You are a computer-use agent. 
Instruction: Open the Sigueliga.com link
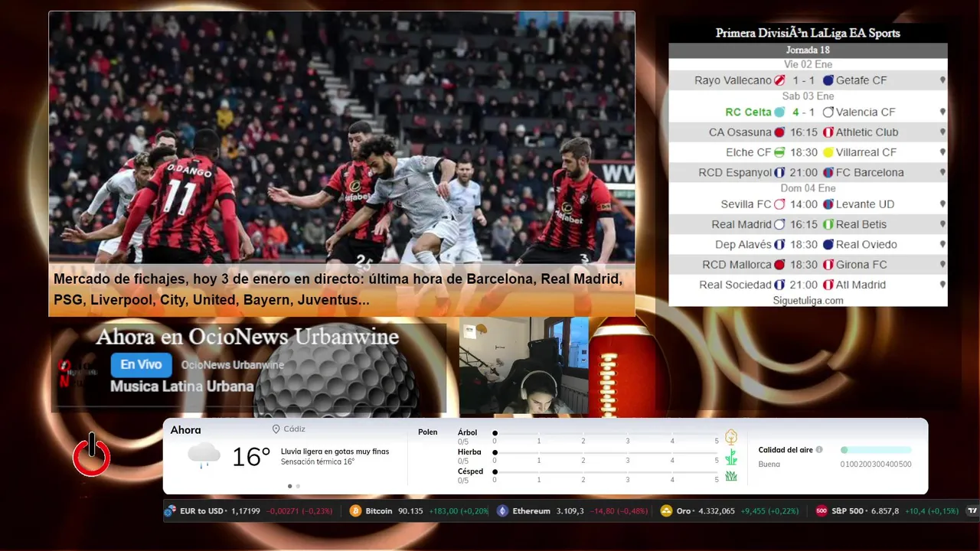[x=808, y=301]
